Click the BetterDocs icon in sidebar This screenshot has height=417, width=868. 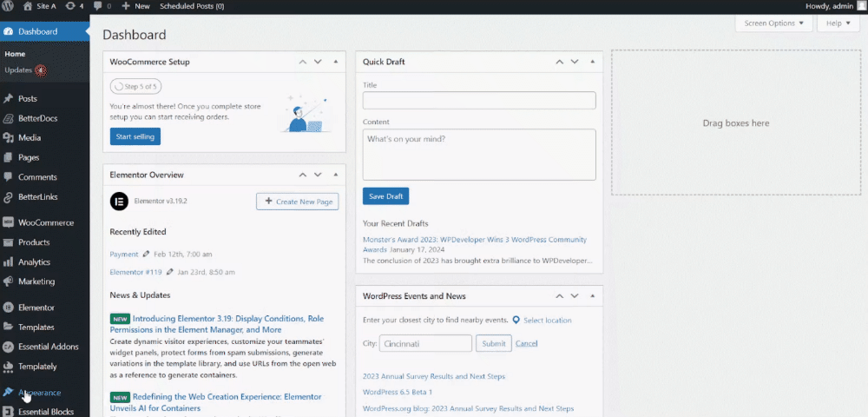(x=8, y=118)
